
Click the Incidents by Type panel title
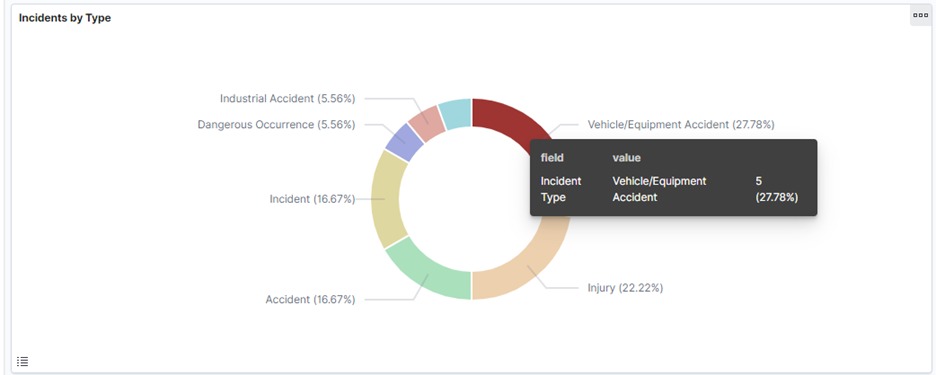coord(64,18)
